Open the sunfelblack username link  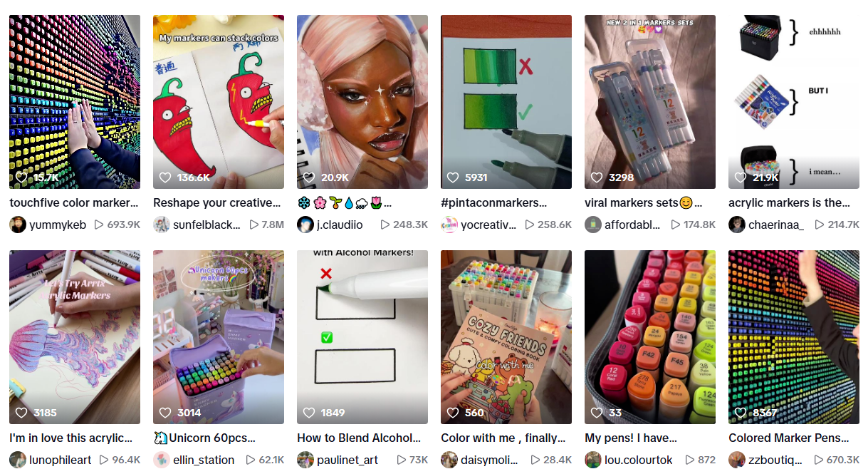click(x=206, y=225)
